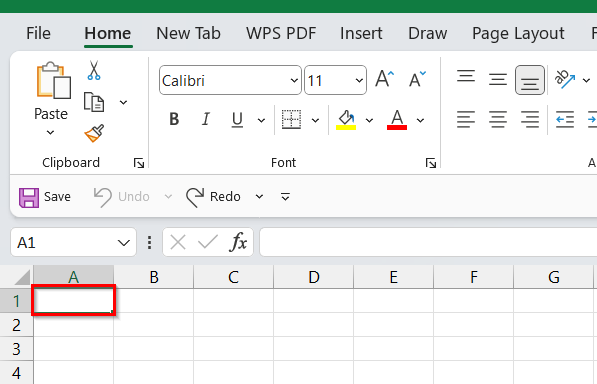Expand border style options

[x=315, y=121]
